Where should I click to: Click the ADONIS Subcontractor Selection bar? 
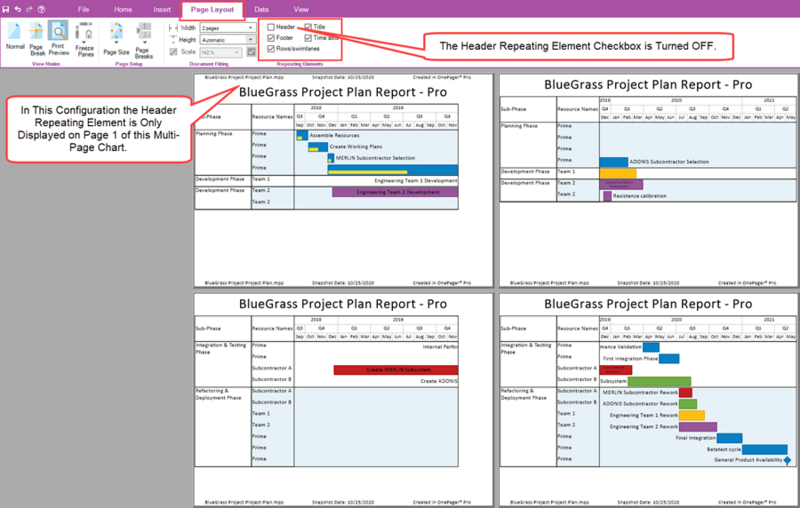[614, 162]
